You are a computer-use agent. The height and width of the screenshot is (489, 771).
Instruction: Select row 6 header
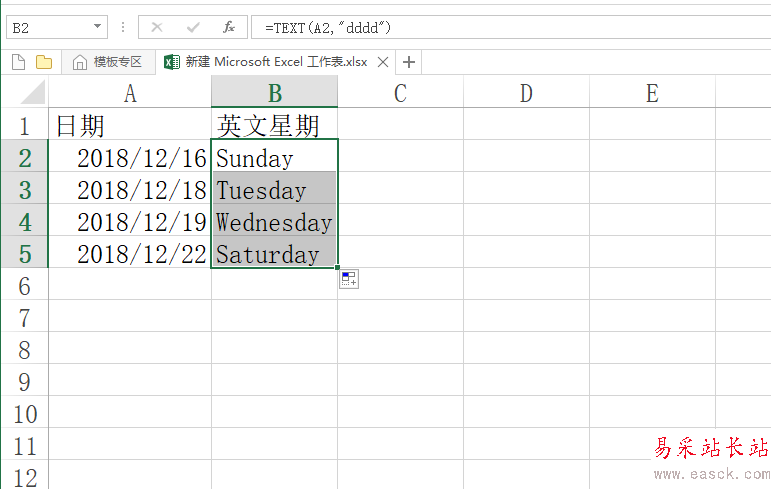click(25, 287)
